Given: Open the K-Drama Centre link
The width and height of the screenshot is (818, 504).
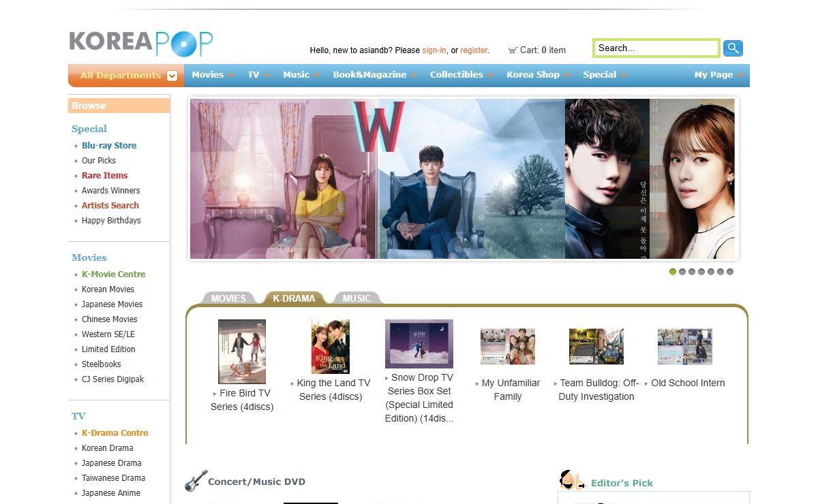Looking at the screenshot, I should click(115, 433).
